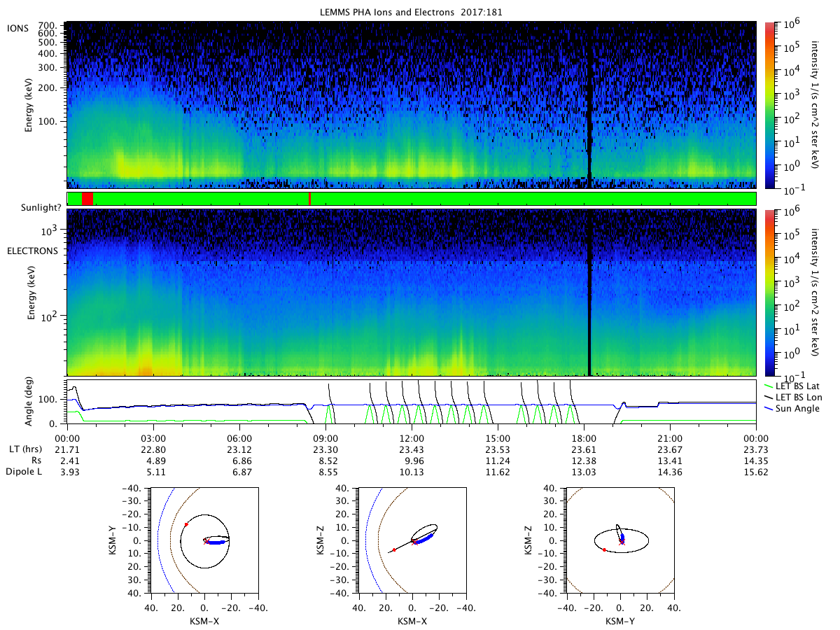This screenshot has height=630, width=840.
Task: Click the data gap stripe in ions spectrogram
Action: (x=589, y=105)
